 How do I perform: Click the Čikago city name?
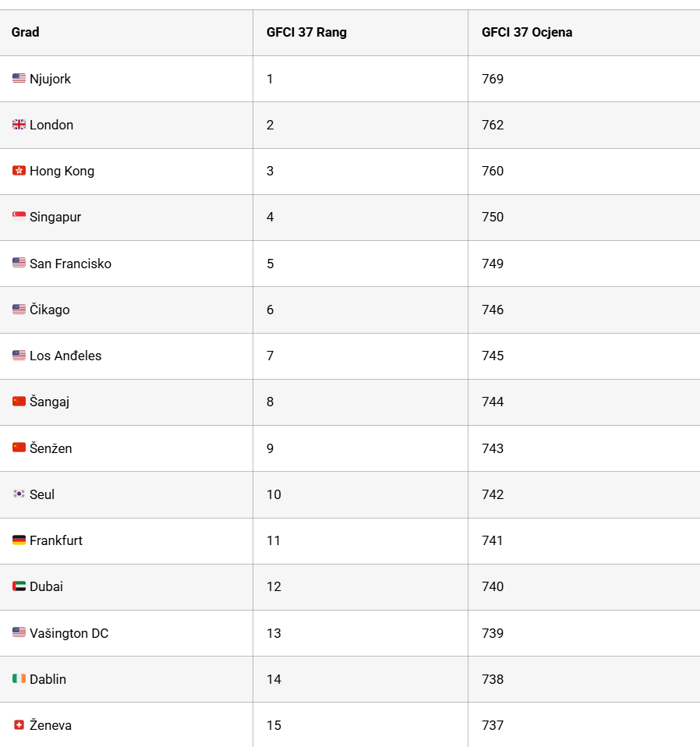(x=50, y=310)
